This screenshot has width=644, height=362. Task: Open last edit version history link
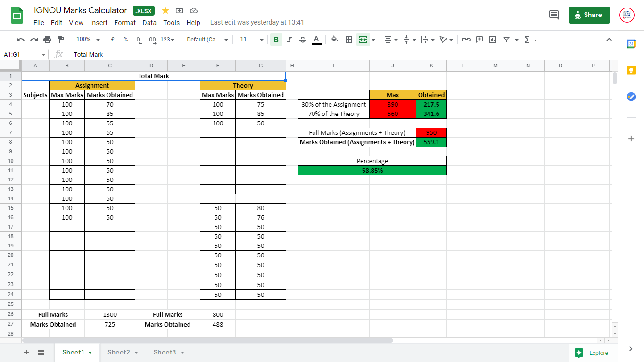click(257, 22)
